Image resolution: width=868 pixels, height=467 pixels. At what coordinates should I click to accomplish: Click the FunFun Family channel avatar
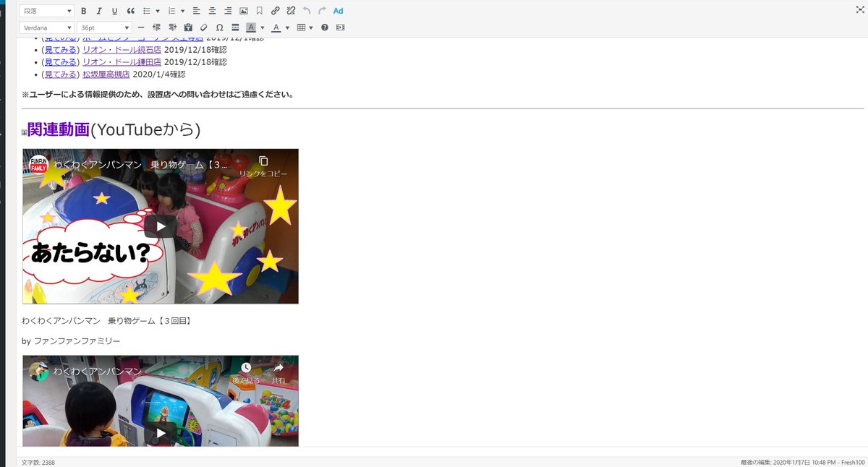(38, 164)
